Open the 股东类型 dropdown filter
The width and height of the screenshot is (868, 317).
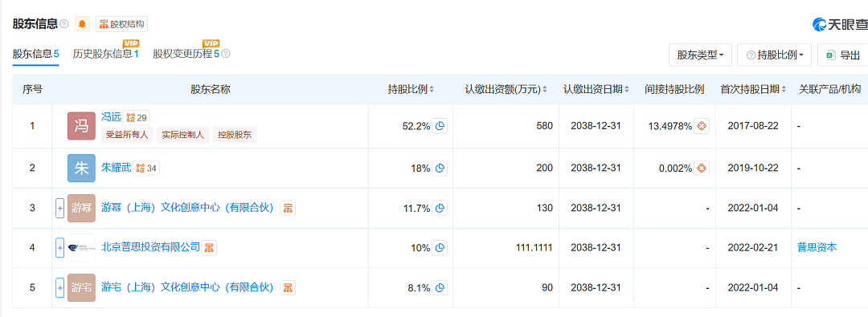(700, 55)
